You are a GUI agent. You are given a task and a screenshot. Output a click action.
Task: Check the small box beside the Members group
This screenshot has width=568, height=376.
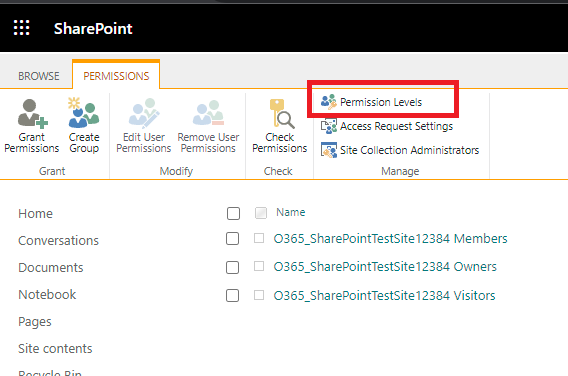point(259,238)
